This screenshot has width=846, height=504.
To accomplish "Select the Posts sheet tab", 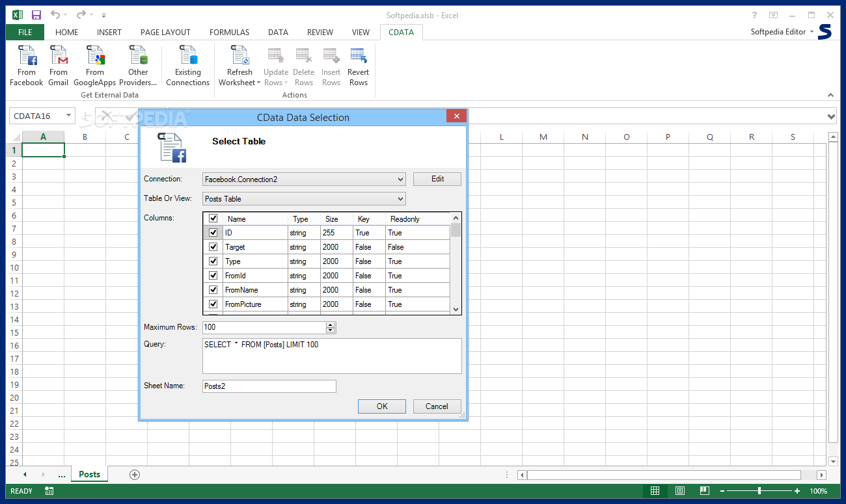I will pos(90,474).
